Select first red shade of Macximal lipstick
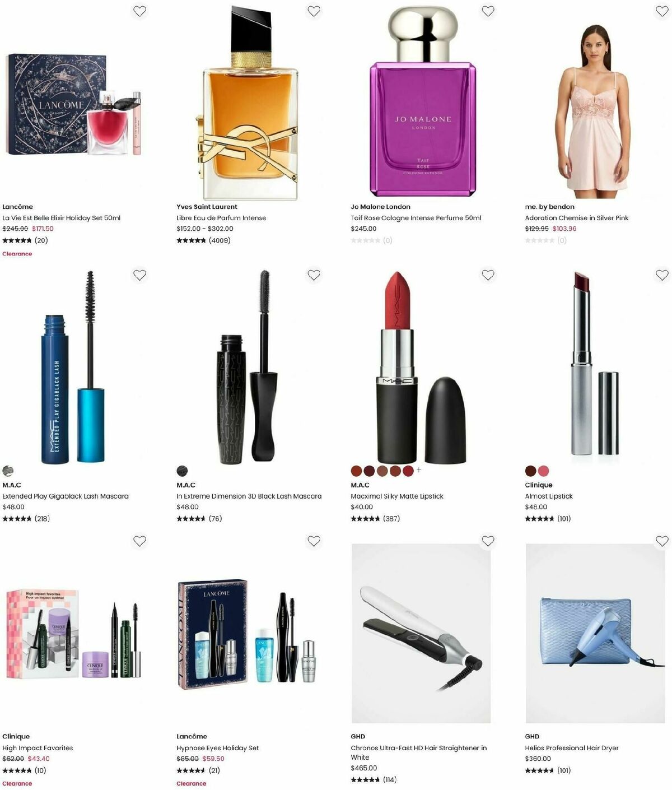Viewport: 672px width, 790px height. click(x=357, y=471)
